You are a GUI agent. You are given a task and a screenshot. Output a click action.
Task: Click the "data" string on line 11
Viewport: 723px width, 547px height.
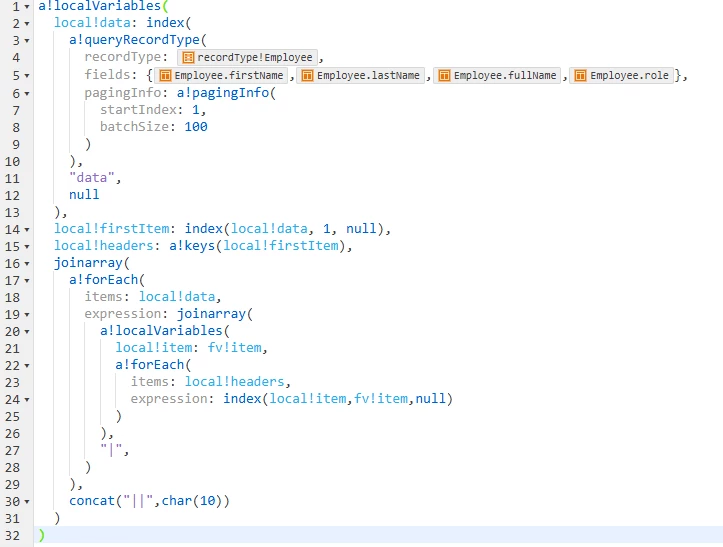click(x=92, y=178)
